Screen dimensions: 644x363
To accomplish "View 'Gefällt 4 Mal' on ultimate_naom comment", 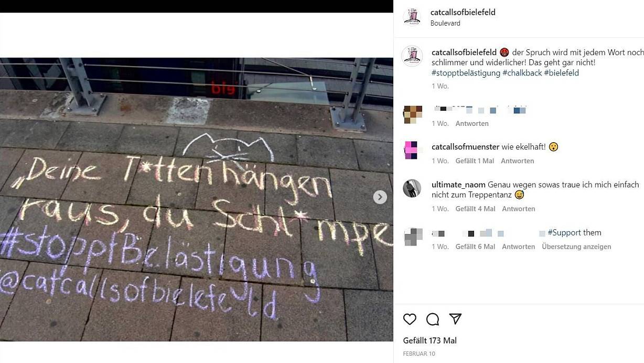I will tap(475, 209).
